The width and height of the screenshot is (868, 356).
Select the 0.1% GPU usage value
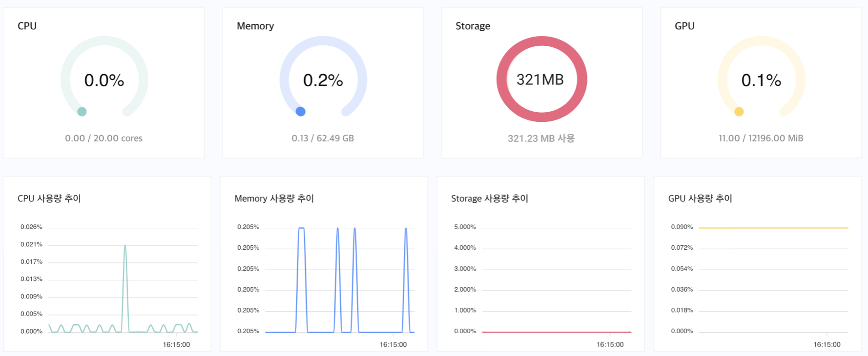[761, 80]
